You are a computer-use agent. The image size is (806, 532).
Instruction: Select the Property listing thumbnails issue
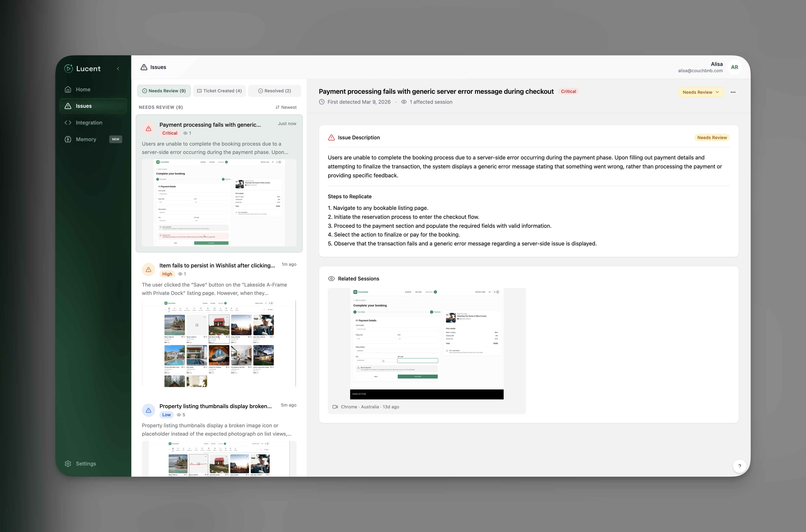coord(215,407)
